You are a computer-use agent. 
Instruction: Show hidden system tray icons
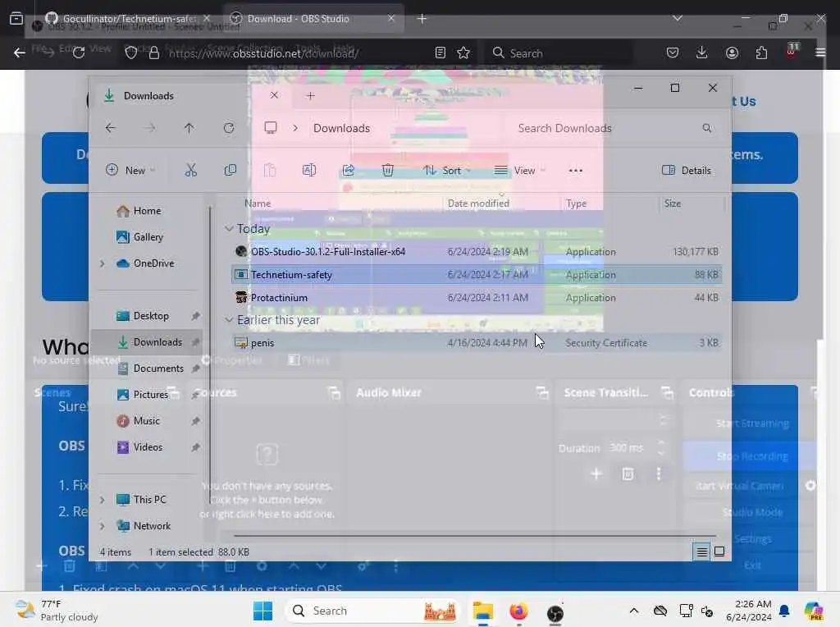(x=634, y=611)
